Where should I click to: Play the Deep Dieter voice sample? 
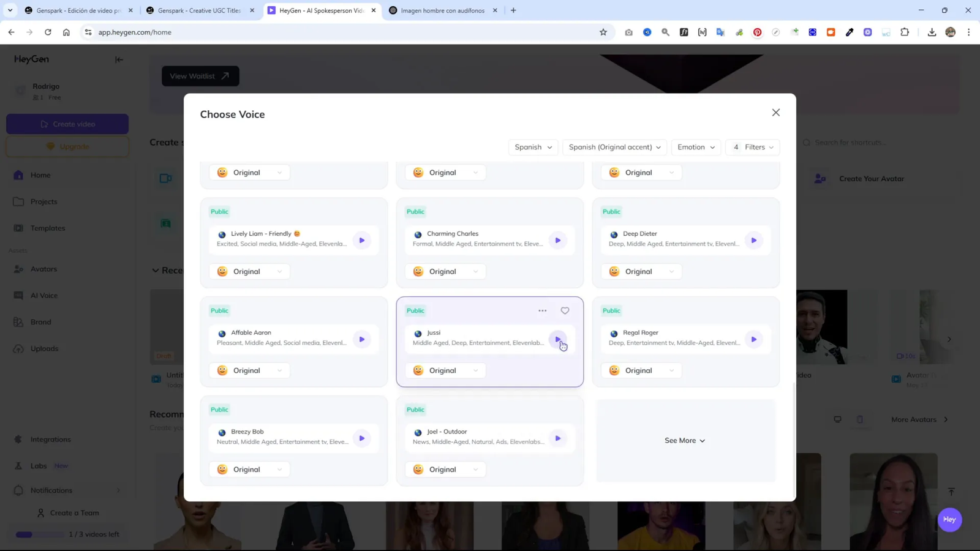pos(754,240)
